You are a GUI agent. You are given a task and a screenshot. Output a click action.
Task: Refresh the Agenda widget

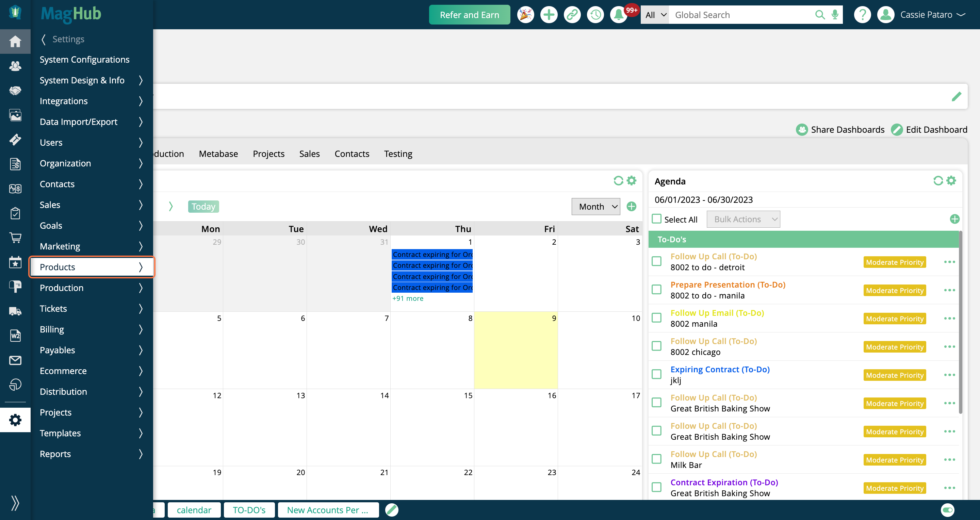938,181
